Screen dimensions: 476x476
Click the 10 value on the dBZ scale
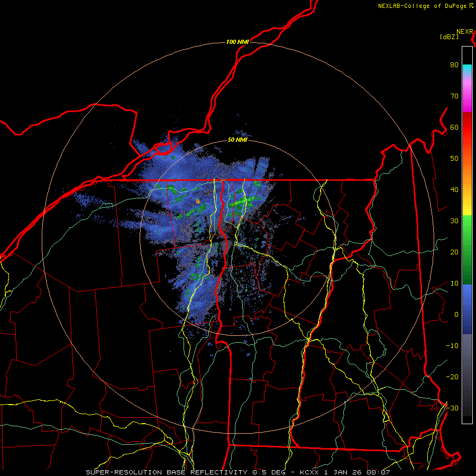click(454, 283)
